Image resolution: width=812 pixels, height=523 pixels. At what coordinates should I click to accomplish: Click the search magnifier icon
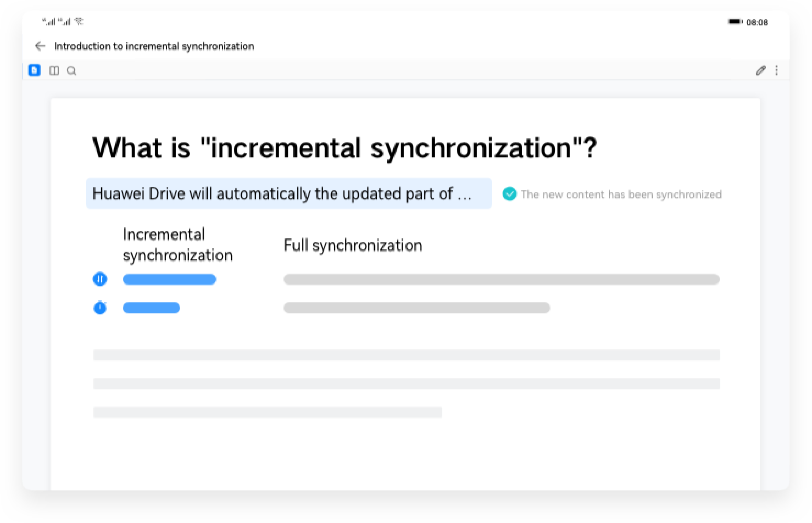tap(72, 71)
